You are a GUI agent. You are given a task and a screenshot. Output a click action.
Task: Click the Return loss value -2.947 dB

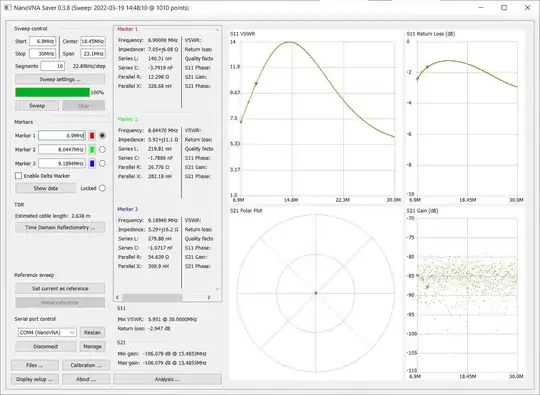pyautogui.click(x=159, y=329)
